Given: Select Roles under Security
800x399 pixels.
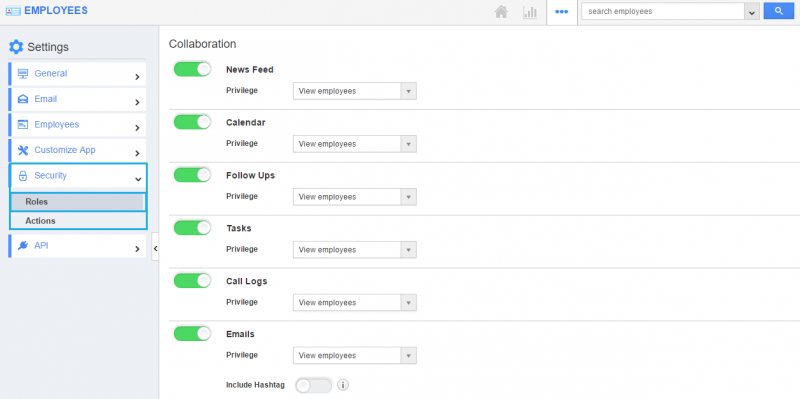Looking at the screenshot, I should tap(78, 202).
